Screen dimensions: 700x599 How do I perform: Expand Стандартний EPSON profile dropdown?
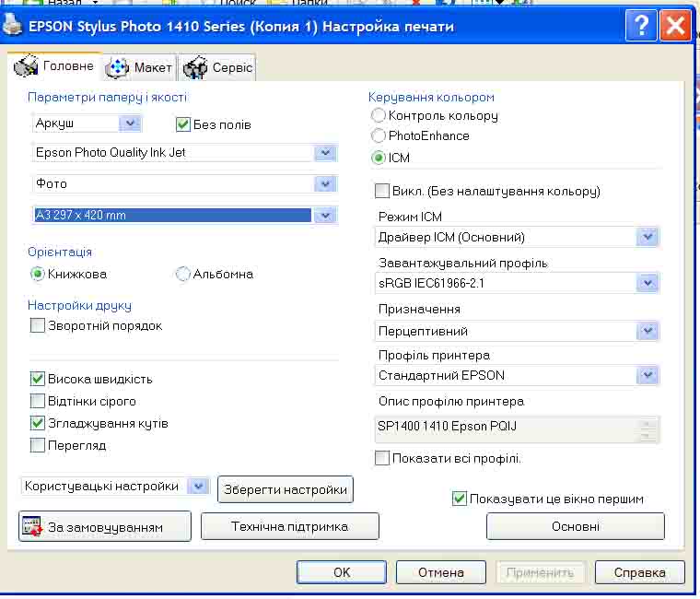point(647,375)
